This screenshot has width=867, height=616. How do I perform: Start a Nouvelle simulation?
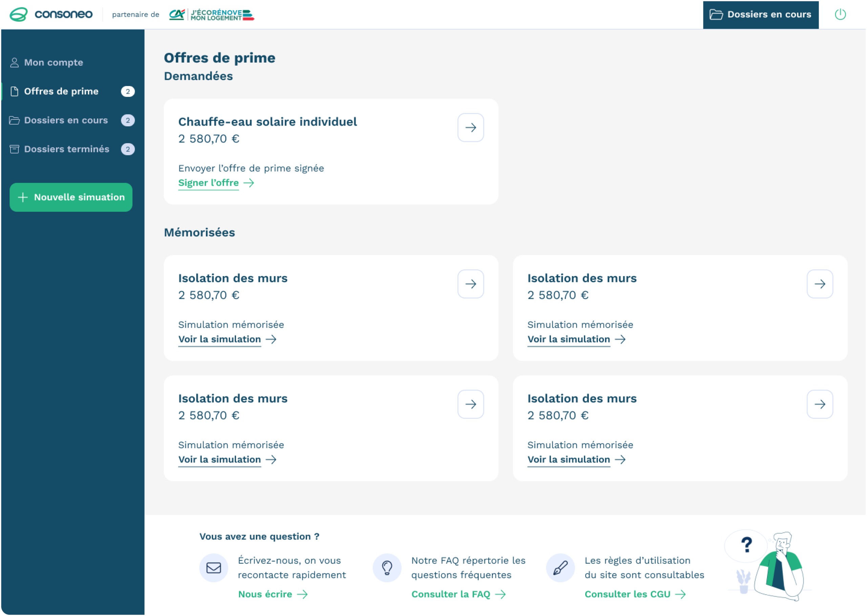pyautogui.click(x=71, y=197)
